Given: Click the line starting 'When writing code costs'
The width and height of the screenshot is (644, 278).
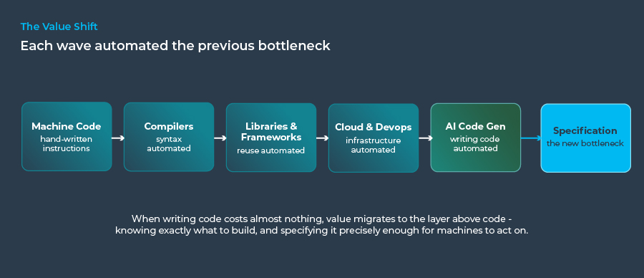Looking at the screenshot, I should 321,219.
